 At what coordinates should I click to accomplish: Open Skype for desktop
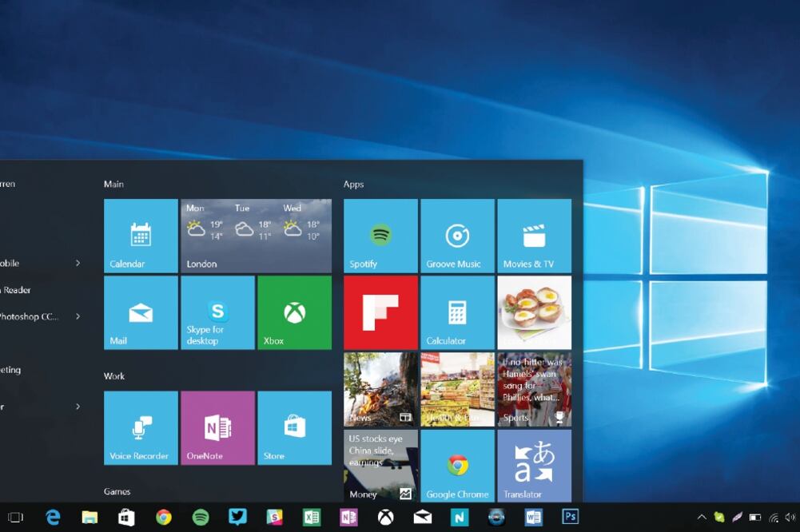(217, 312)
